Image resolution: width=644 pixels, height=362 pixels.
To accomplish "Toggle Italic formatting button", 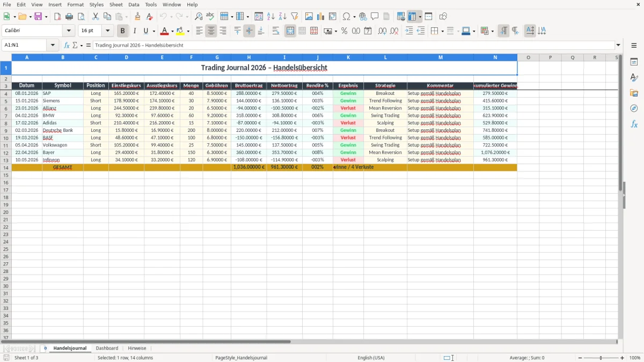I will pyautogui.click(x=135, y=31).
